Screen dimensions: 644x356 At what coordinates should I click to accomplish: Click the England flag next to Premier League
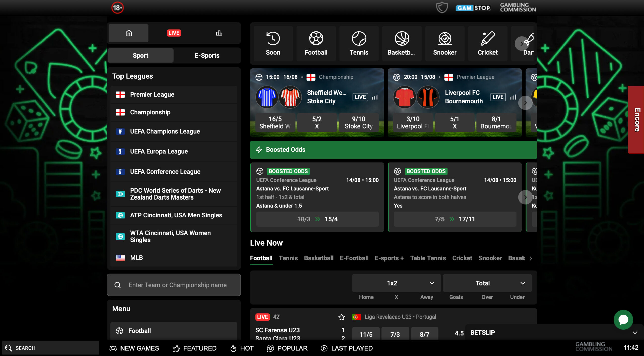coord(120,95)
